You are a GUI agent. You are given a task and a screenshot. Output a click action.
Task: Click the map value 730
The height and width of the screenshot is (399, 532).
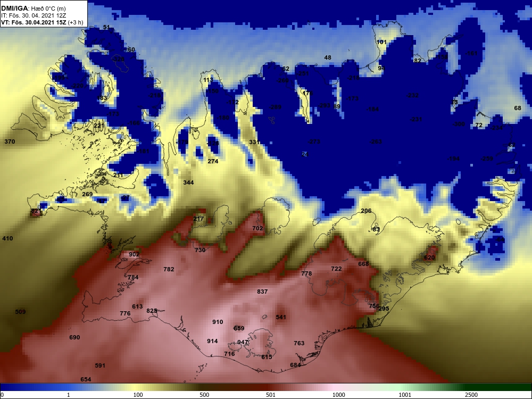(x=200, y=250)
